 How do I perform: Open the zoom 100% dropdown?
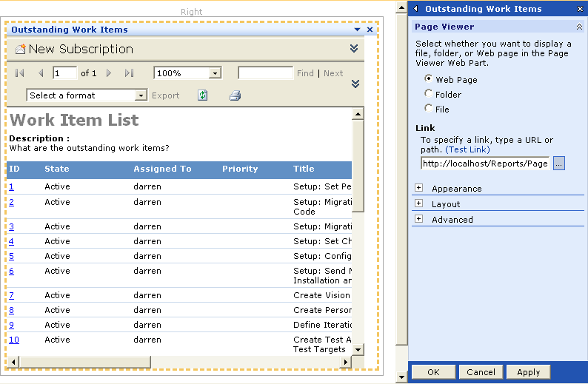click(x=215, y=73)
